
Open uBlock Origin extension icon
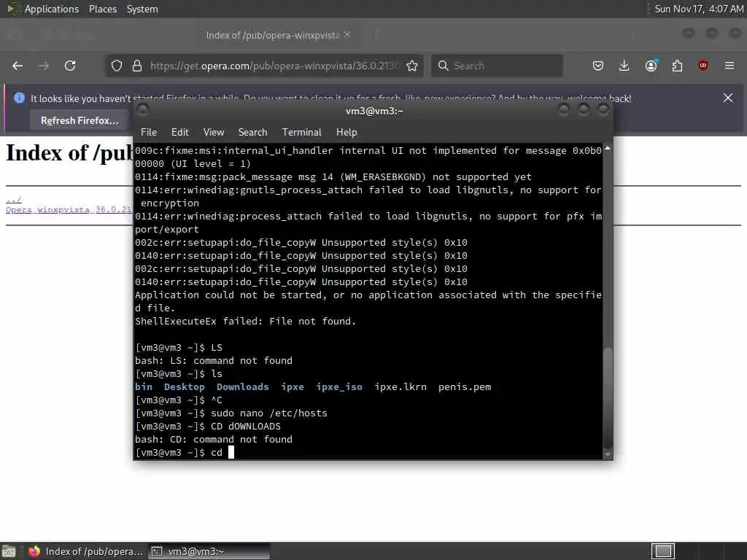703,66
